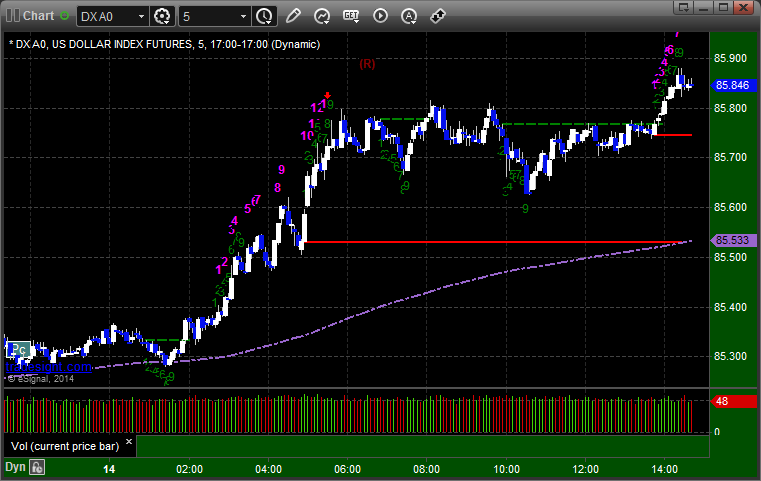Click the chart panel grip icon
The image size is (761, 481).
click(x=13, y=16)
